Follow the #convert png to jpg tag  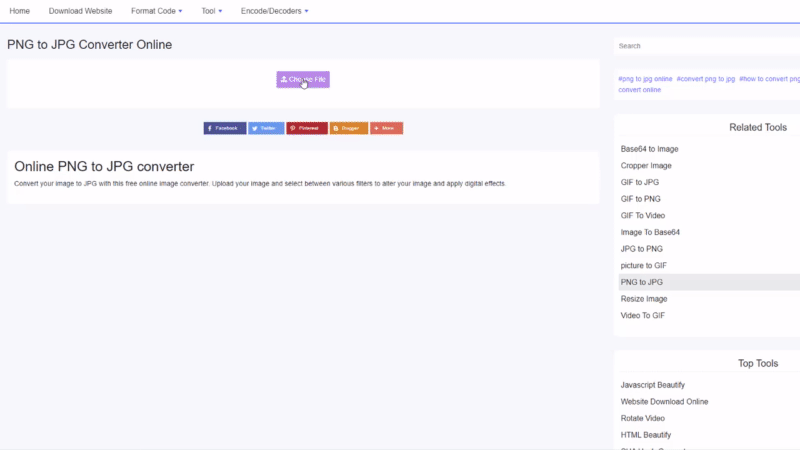click(x=705, y=78)
